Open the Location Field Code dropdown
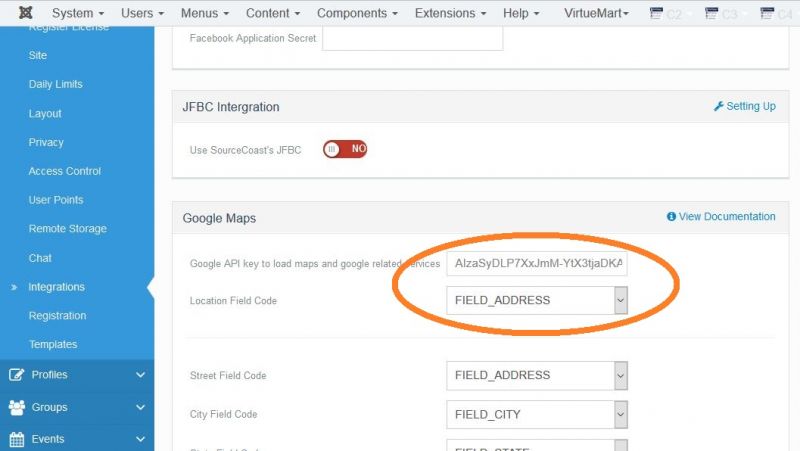 537,300
